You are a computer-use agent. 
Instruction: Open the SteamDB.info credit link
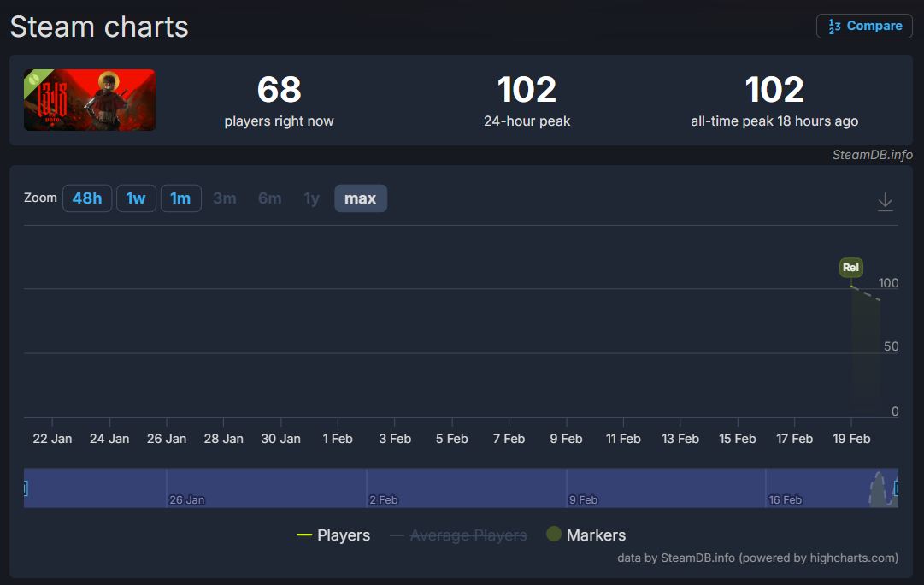click(872, 155)
